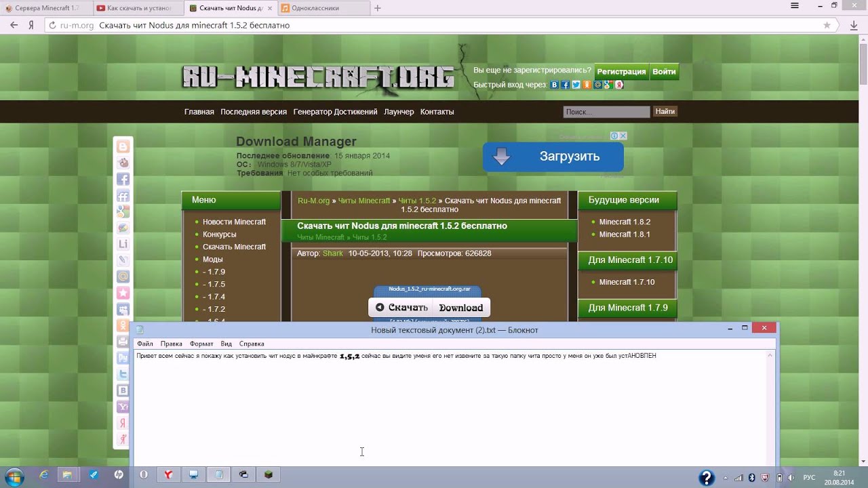Open 'Minecraft 1.8.2' future version link
The width and height of the screenshot is (868, 488).
625,222
